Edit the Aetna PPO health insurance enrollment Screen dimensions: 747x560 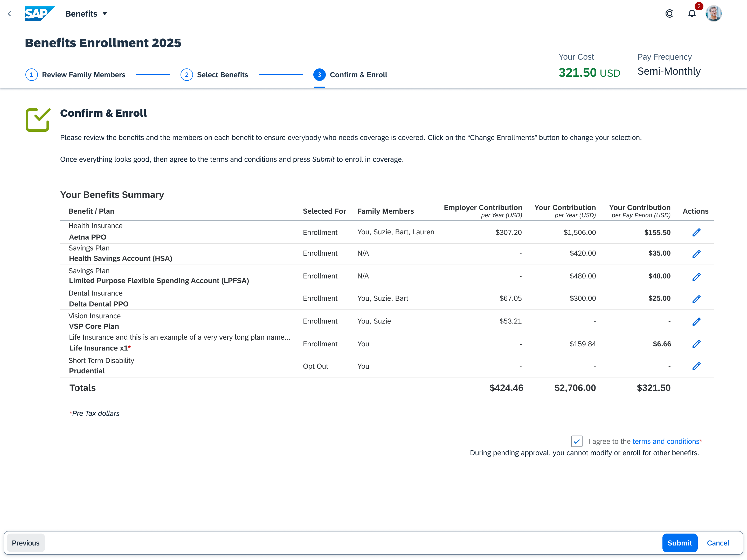click(697, 232)
